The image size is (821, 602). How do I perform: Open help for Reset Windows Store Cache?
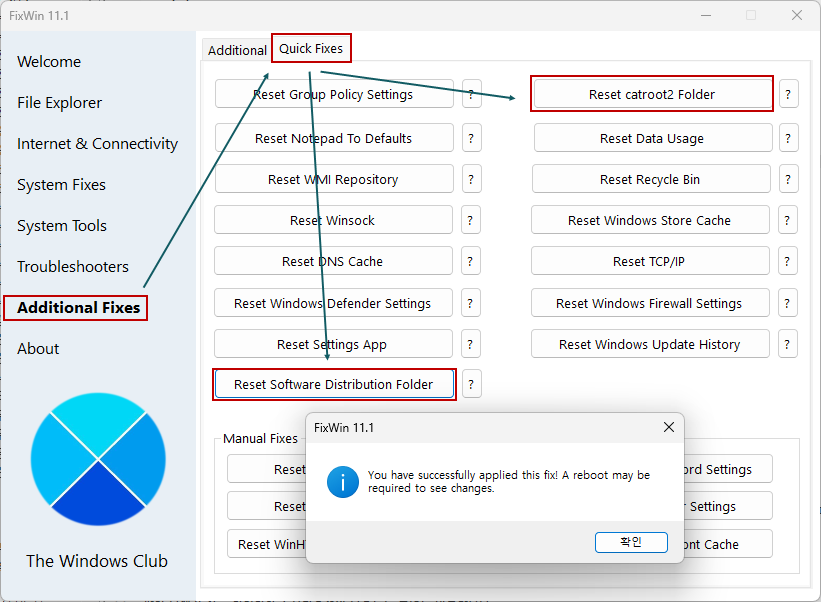pos(787,220)
